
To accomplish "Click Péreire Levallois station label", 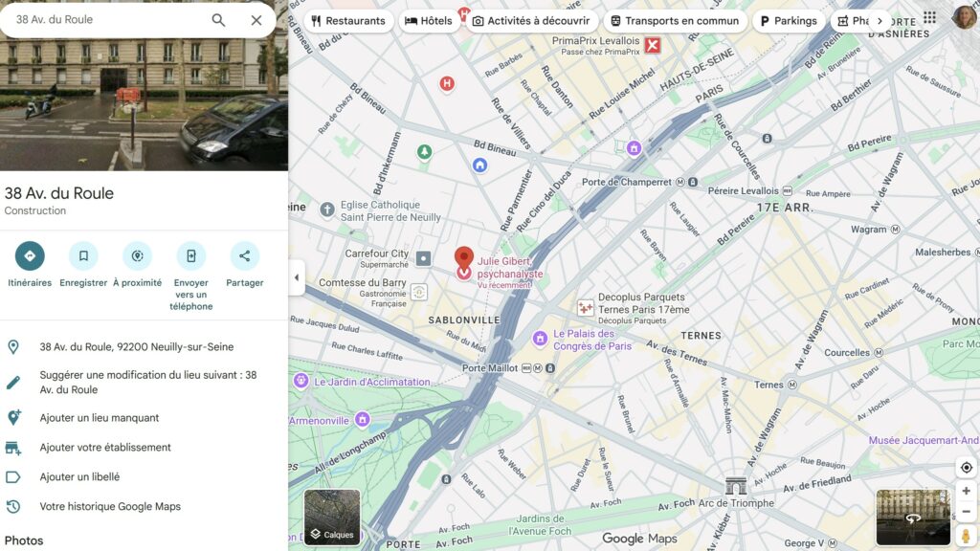I will [x=743, y=190].
